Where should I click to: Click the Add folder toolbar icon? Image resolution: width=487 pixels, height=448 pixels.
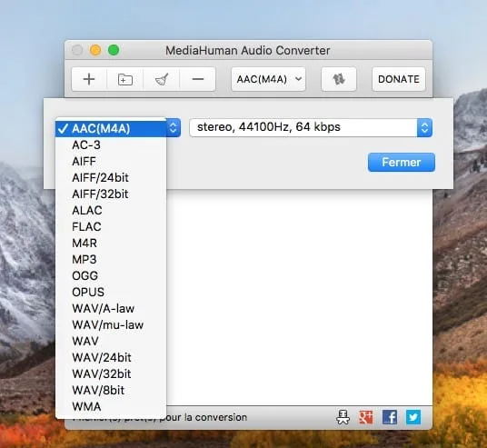click(125, 79)
